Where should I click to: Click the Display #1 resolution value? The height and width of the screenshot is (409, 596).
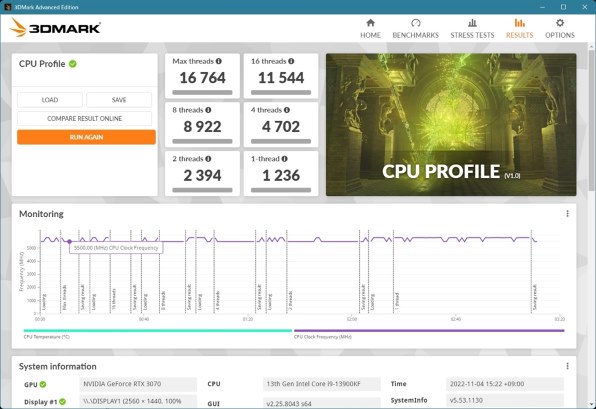(x=138, y=401)
